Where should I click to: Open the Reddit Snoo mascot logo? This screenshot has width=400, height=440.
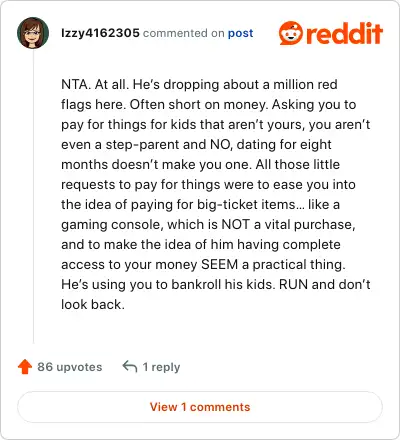[x=291, y=33]
